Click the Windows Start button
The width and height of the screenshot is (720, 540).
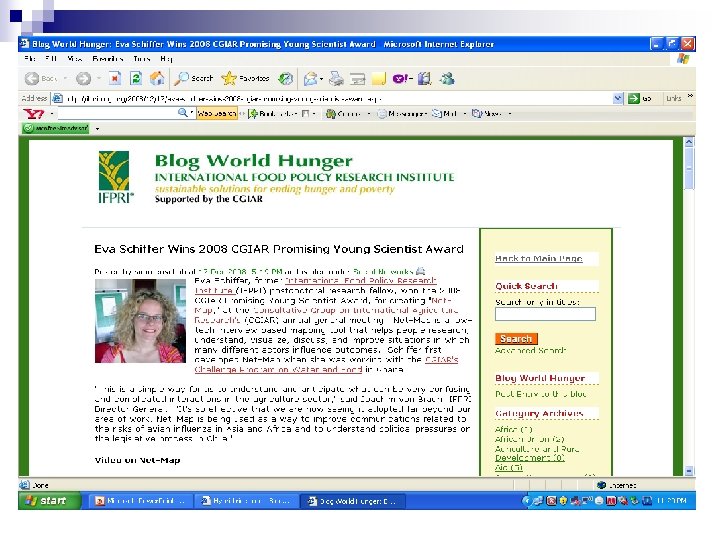coord(49,501)
